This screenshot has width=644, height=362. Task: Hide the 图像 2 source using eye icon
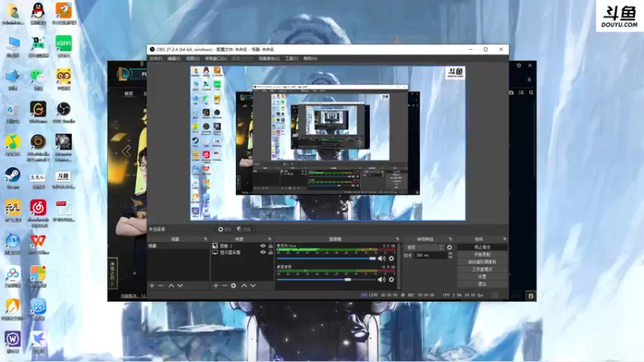pyautogui.click(x=263, y=246)
